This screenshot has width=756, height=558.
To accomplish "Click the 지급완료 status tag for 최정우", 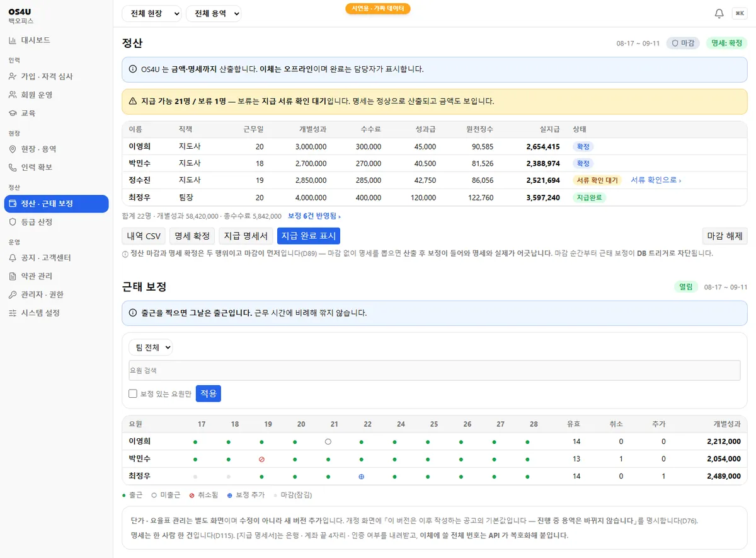I will [x=589, y=198].
